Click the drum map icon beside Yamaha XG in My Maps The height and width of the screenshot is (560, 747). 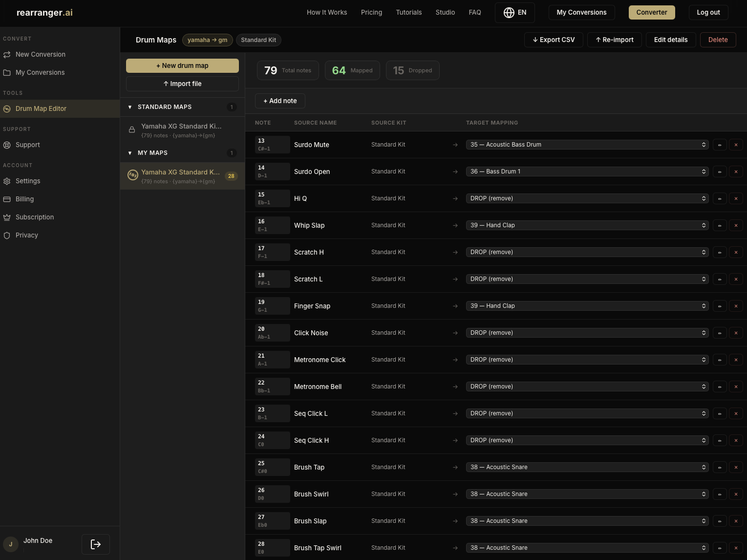[132, 175]
